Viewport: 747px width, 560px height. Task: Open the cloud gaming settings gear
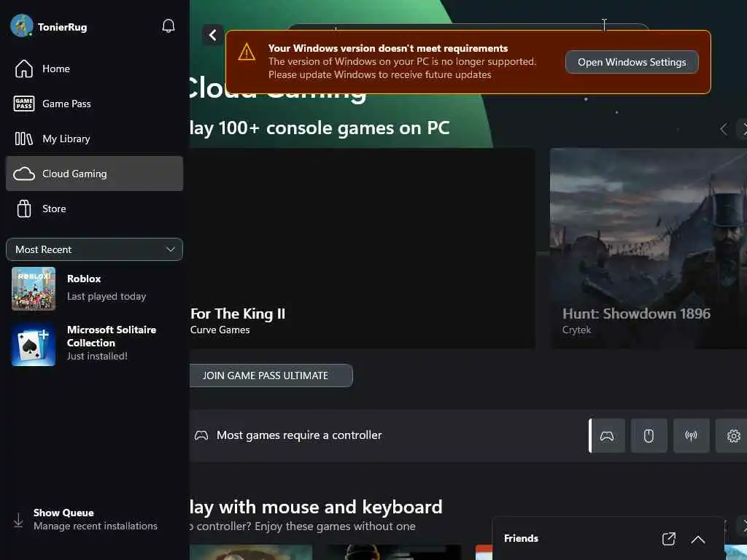[732, 436]
